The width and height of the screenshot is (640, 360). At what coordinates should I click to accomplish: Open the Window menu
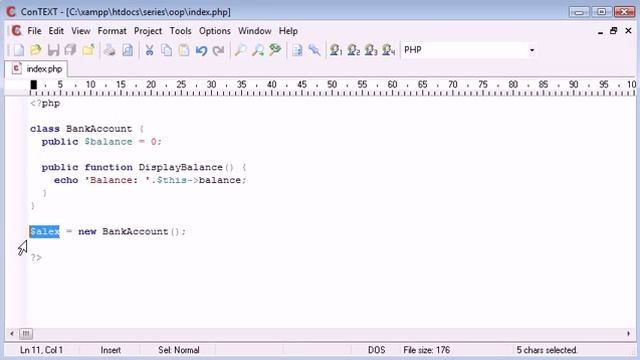coord(255,31)
